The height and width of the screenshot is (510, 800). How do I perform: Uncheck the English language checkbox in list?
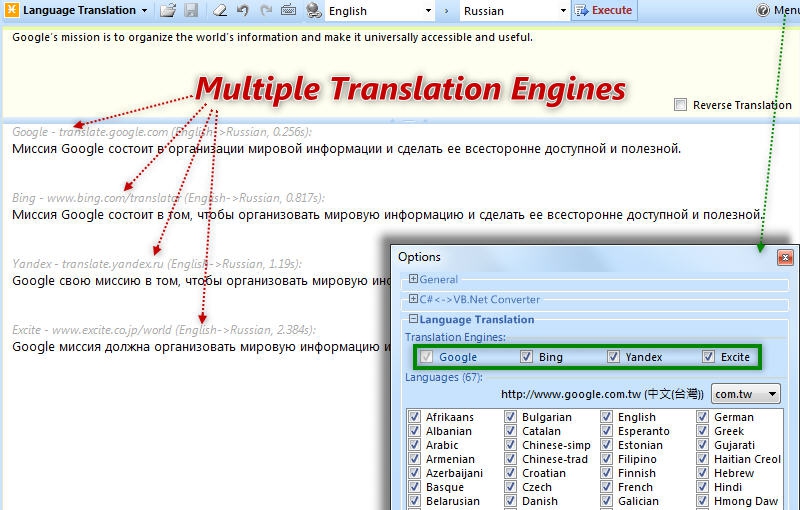606,416
